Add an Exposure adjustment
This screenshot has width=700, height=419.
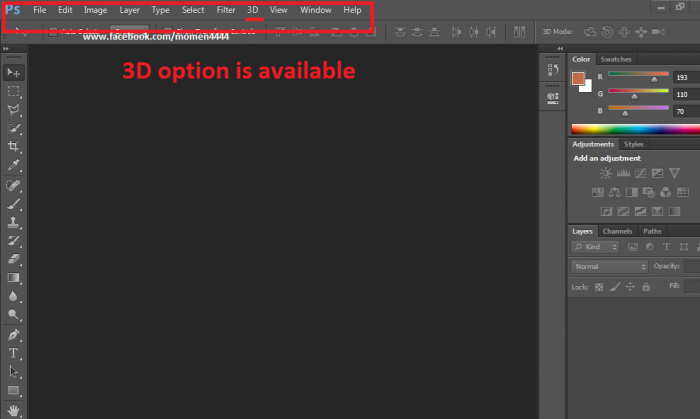(657, 173)
